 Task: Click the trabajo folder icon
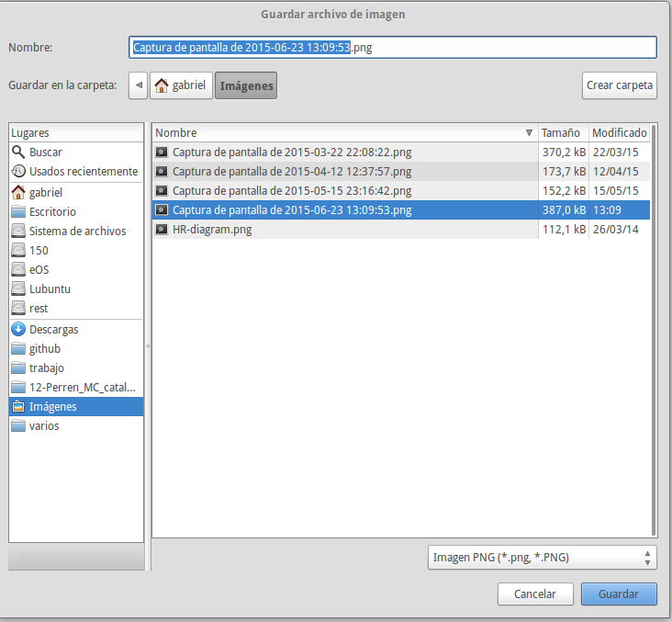pyautogui.click(x=18, y=368)
